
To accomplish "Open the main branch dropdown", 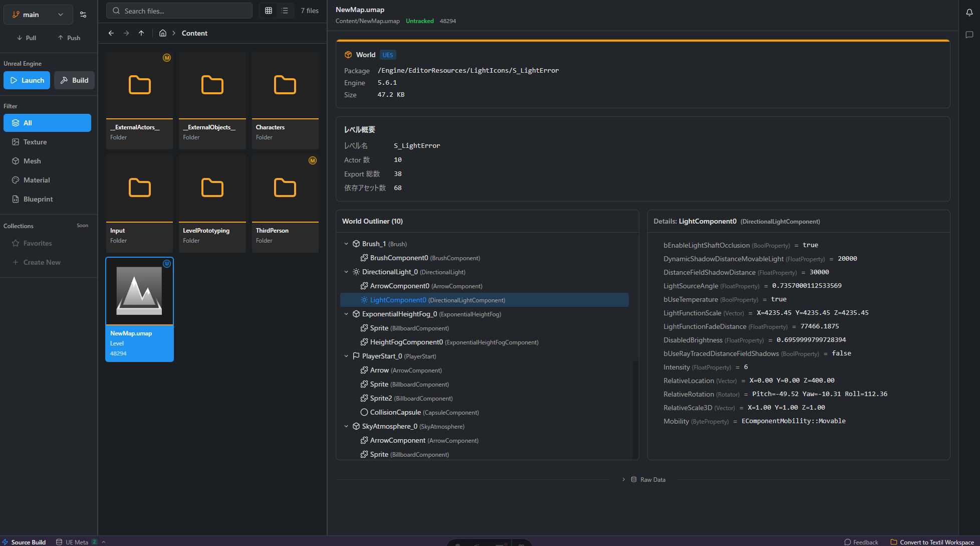I will pos(38,15).
